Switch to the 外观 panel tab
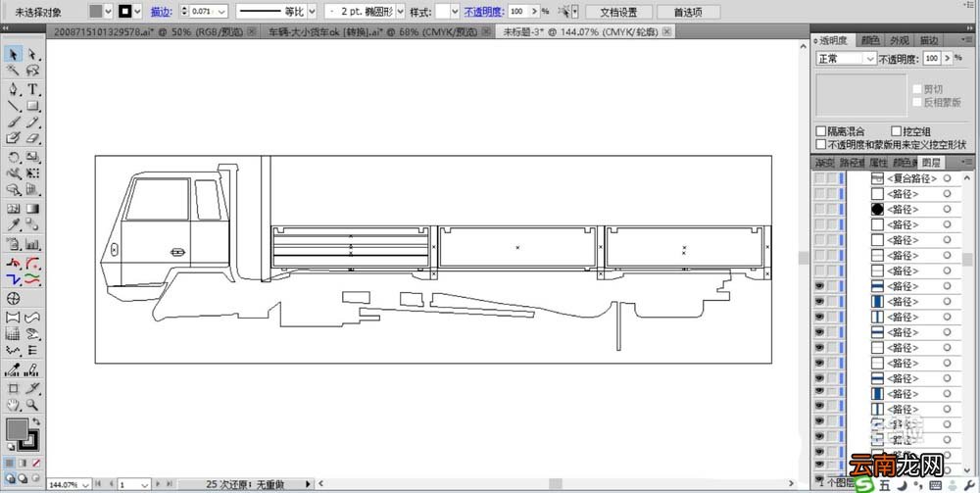The width and height of the screenshot is (980, 493). [900, 40]
